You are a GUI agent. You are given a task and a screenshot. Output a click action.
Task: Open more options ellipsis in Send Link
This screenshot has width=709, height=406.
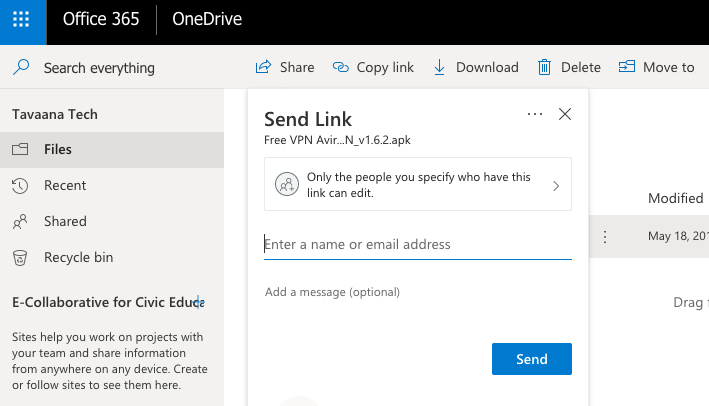tap(535, 114)
